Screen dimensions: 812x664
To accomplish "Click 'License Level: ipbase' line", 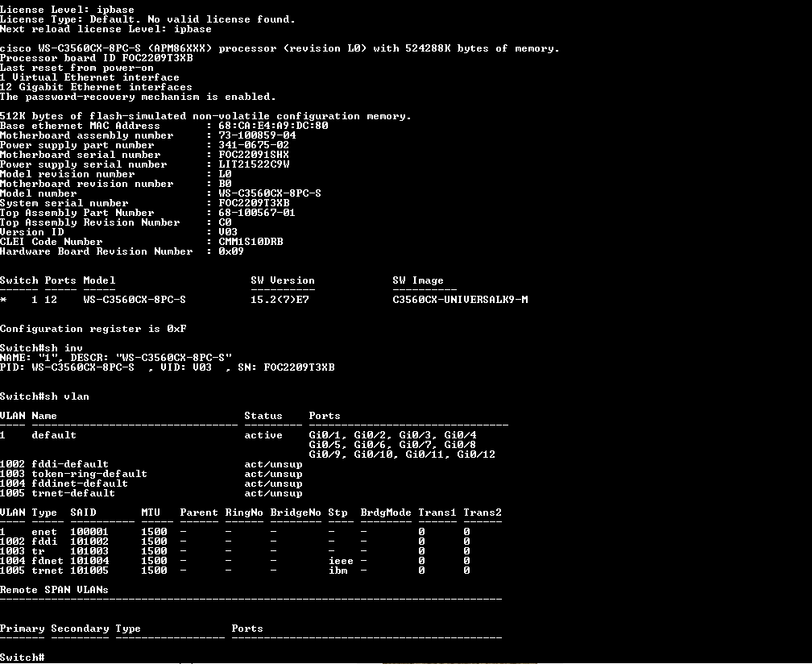I will coord(67,10).
